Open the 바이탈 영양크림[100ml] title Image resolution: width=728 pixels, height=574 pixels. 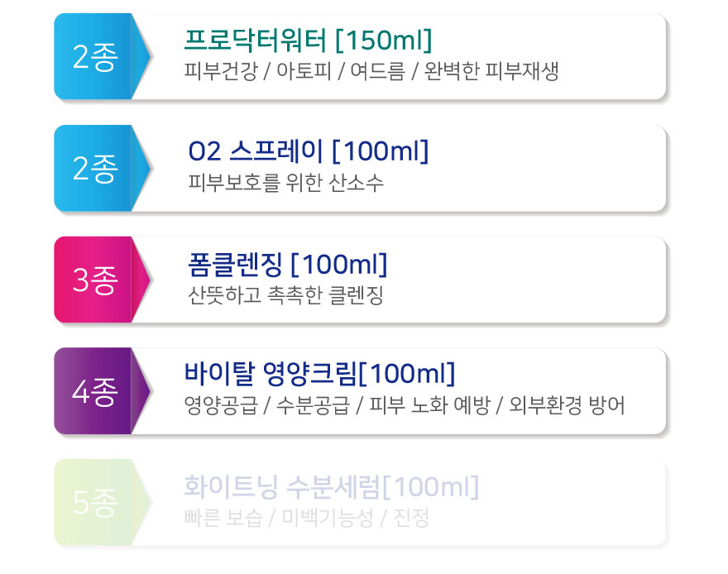(x=319, y=374)
